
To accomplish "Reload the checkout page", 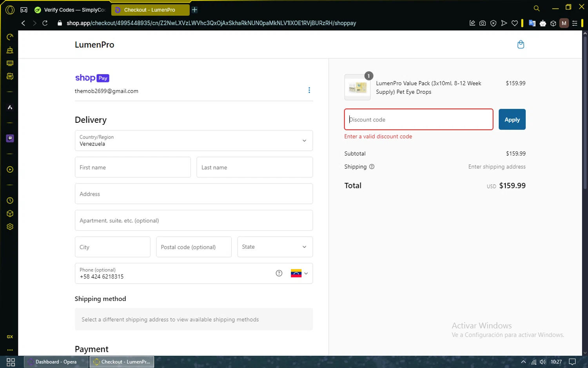I will [x=45, y=23].
